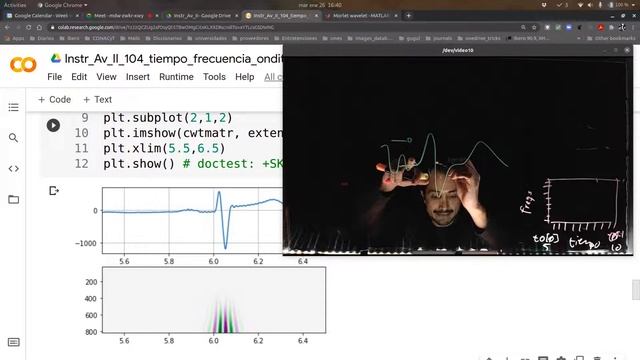Viewport: 640px width, 360px height.
Task: Click the cell output toggle icon
Action: click(x=53, y=191)
